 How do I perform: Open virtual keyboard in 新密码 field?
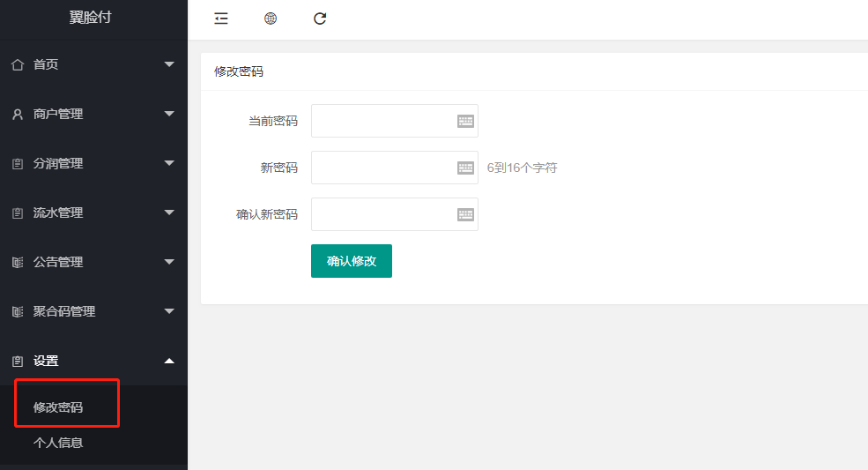[465, 168]
